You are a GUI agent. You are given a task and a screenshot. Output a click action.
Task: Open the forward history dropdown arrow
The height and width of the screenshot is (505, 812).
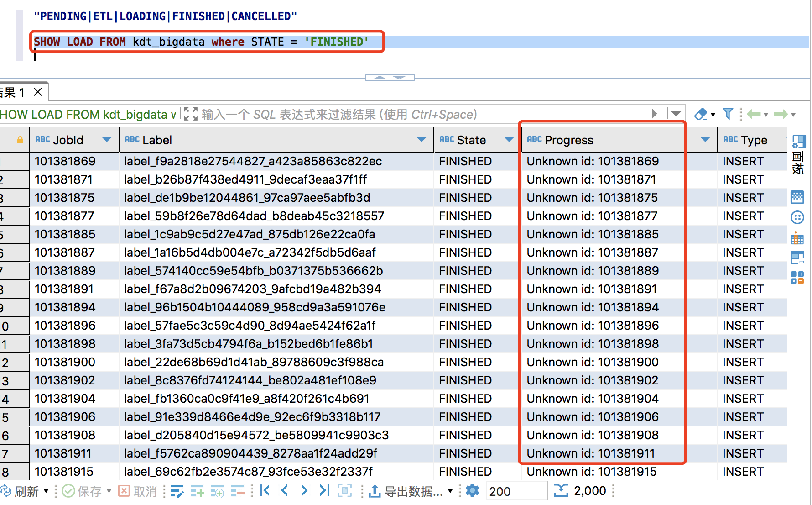pos(793,115)
